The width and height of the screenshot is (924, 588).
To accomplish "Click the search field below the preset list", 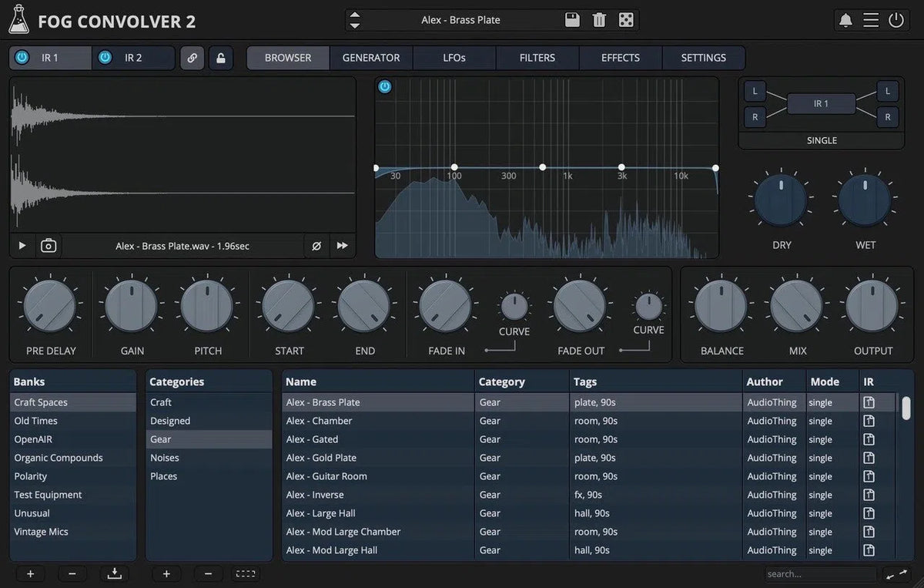I will pyautogui.click(x=819, y=573).
